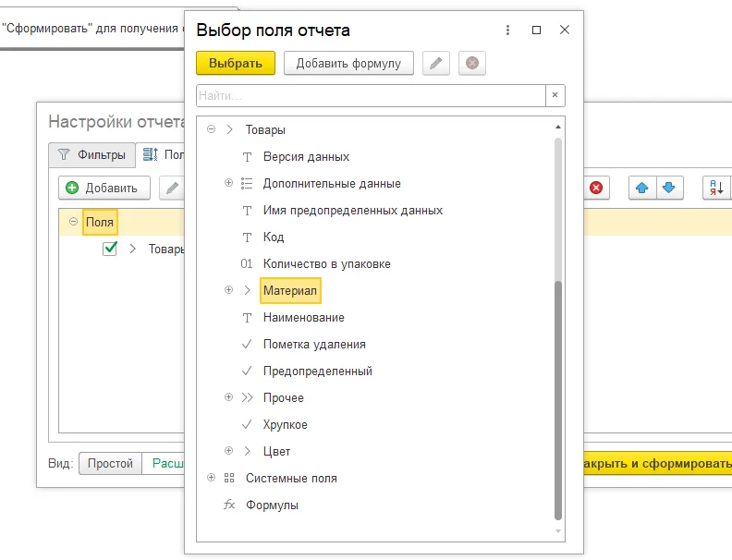Expand the Системные поля node
Screen dimensions: 732x560
pos(212,478)
